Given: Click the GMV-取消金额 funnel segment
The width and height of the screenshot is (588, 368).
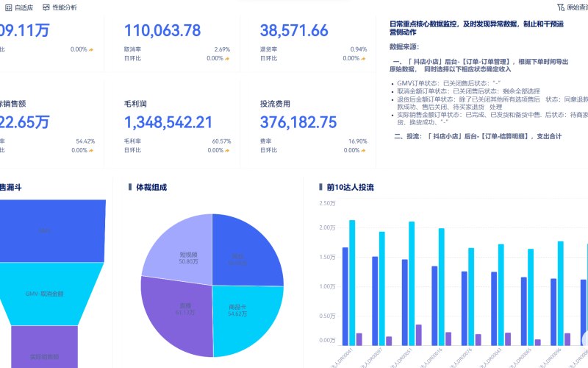Looking at the screenshot, I should pyautogui.click(x=44, y=294).
